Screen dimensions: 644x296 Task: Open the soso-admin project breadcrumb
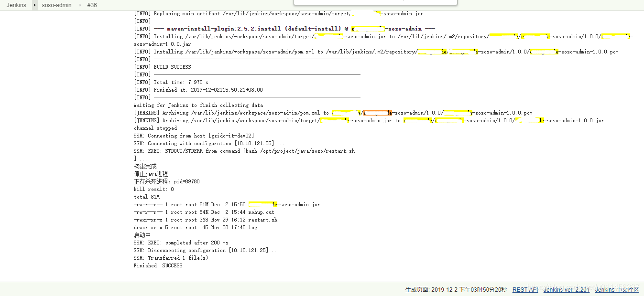(x=57, y=5)
